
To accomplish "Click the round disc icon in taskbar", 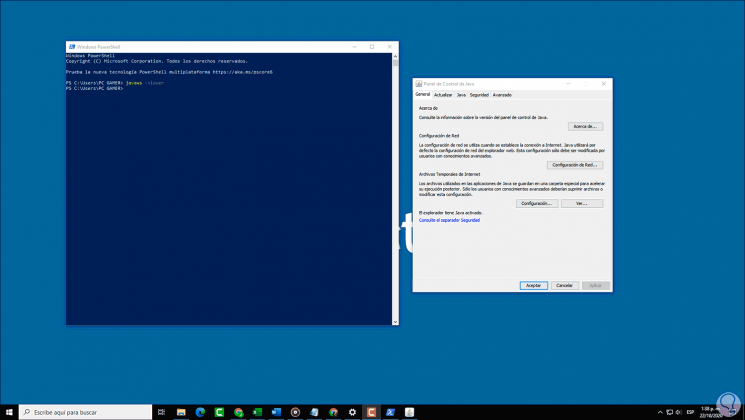I will [x=295, y=412].
